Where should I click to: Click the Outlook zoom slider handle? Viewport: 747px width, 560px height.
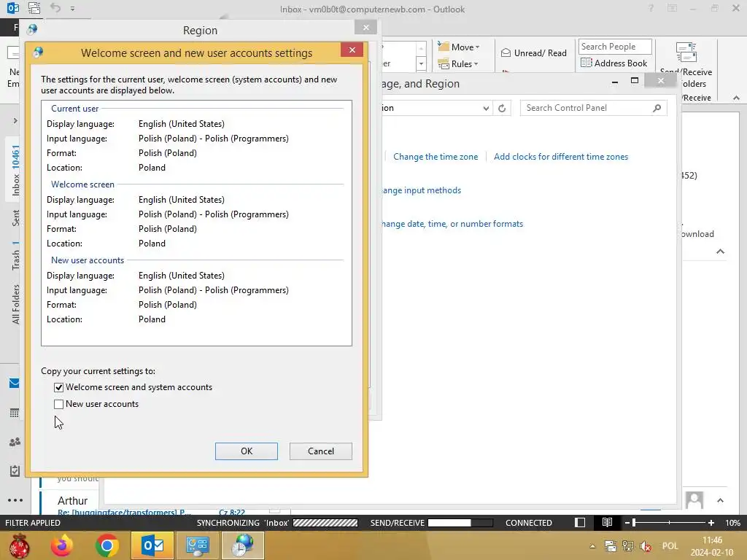coord(634,523)
